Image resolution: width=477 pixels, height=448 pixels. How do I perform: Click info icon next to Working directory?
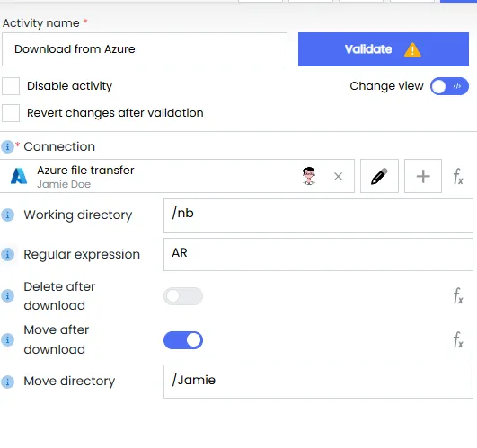pyautogui.click(x=7, y=215)
